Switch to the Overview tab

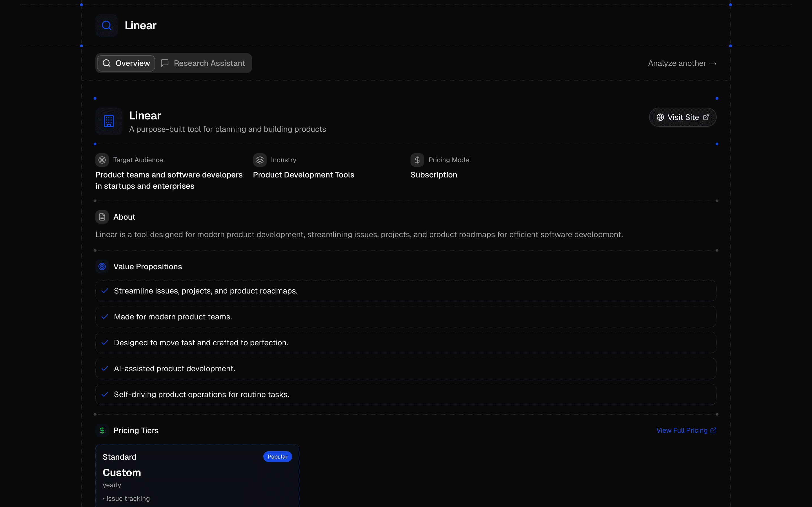[125, 63]
